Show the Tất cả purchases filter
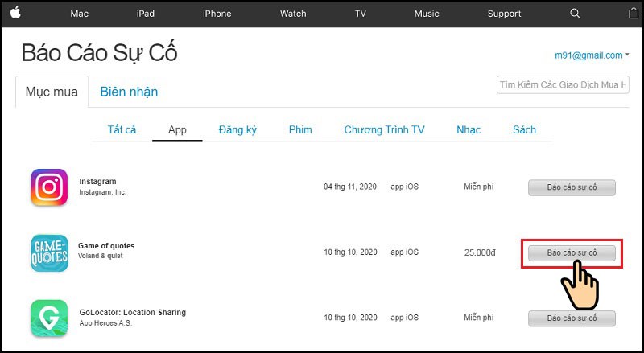The width and height of the screenshot is (644, 353). pos(122,130)
